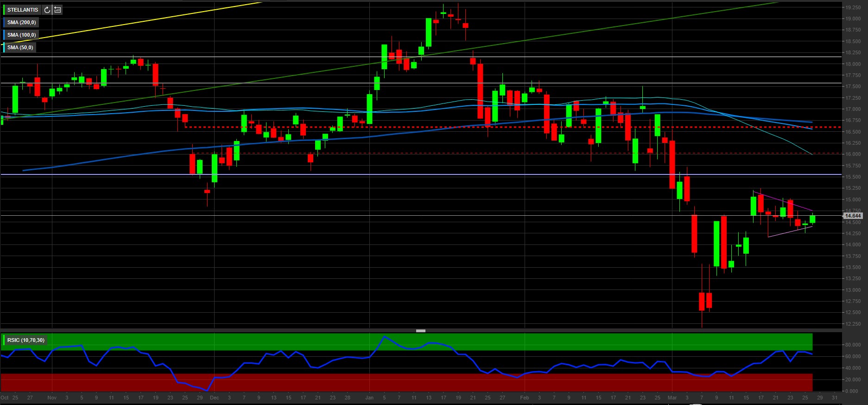Click the pane divider handle above RSIC panel

click(x=421, y=331)
